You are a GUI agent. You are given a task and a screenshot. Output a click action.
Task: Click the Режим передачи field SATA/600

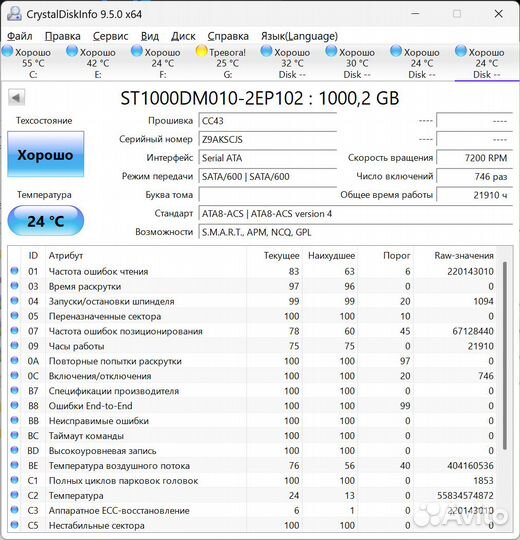click(x=268, y=177)
